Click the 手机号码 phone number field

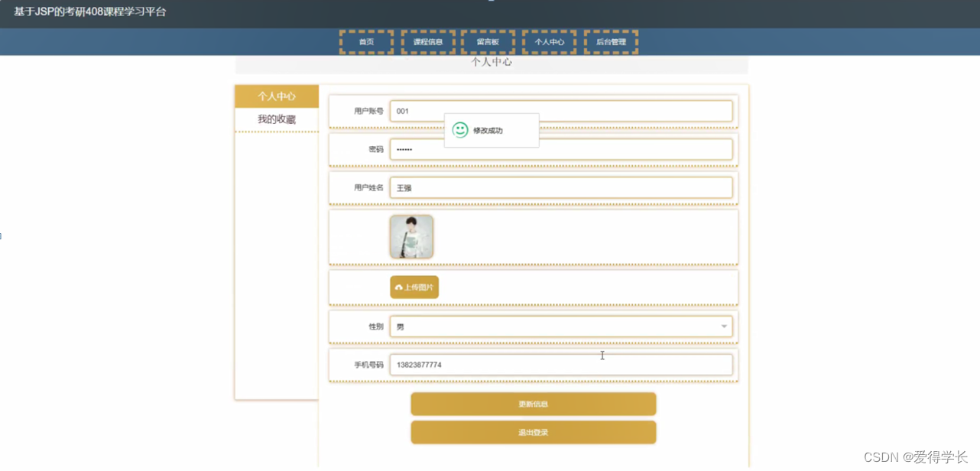[561, 365]
